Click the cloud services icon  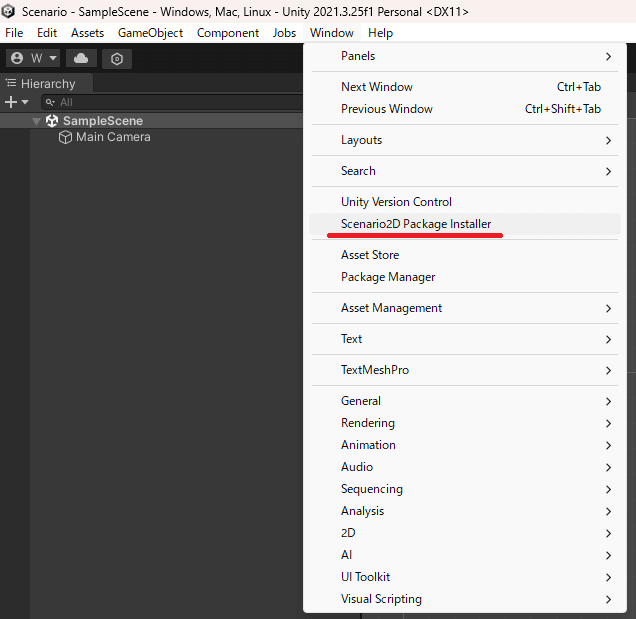[x=81, y=58]
